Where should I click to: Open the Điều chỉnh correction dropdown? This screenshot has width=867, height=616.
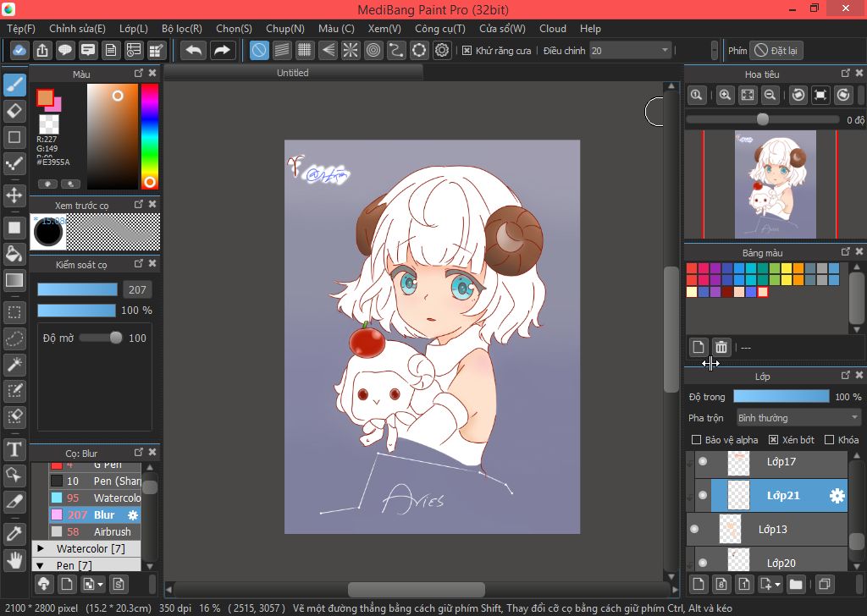pyautogui.click(x=630, y=50)
